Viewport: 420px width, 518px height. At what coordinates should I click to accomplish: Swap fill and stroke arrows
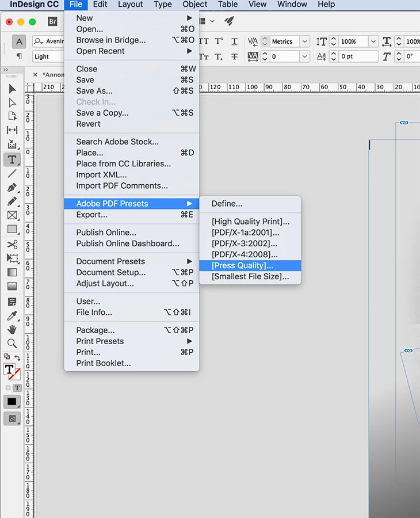click(x=18, y=357)
